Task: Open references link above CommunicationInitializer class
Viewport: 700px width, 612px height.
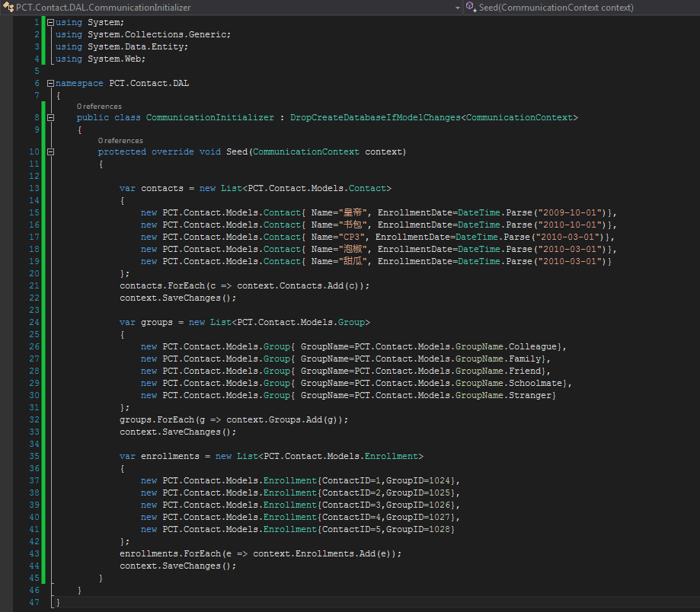Action: click(x=99, y=107)
